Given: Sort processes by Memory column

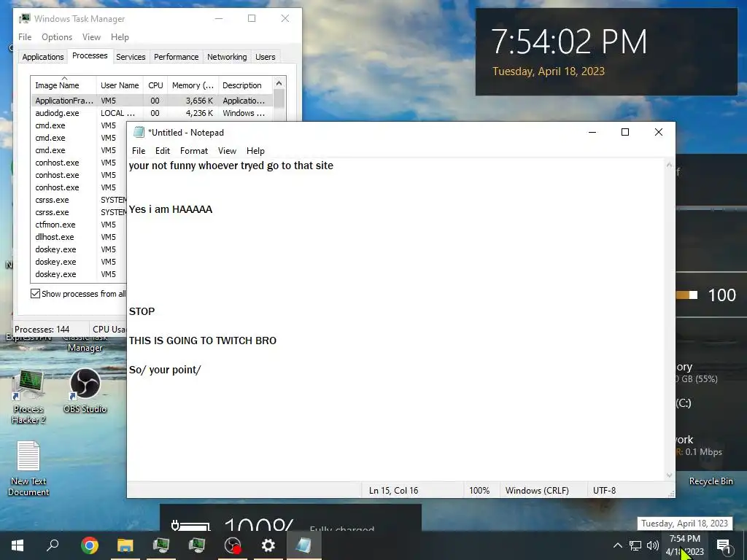Looking at the screenshot, I should pyautogui.click(x=193, y=85).
